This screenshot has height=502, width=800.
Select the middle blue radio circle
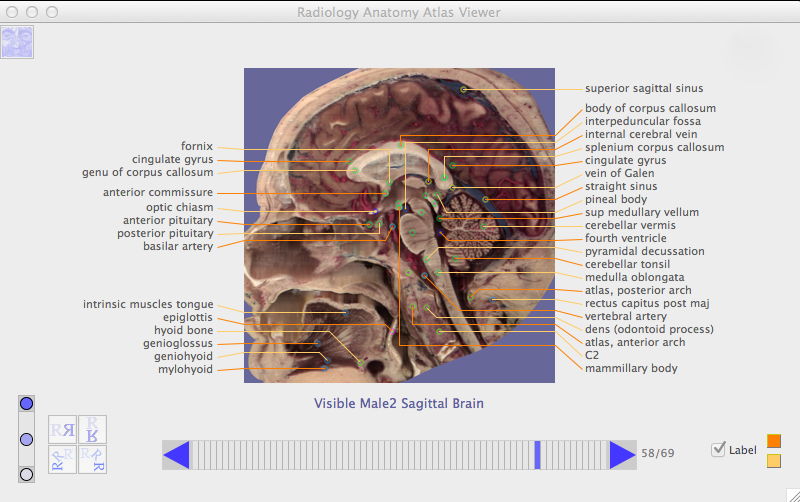27,439
